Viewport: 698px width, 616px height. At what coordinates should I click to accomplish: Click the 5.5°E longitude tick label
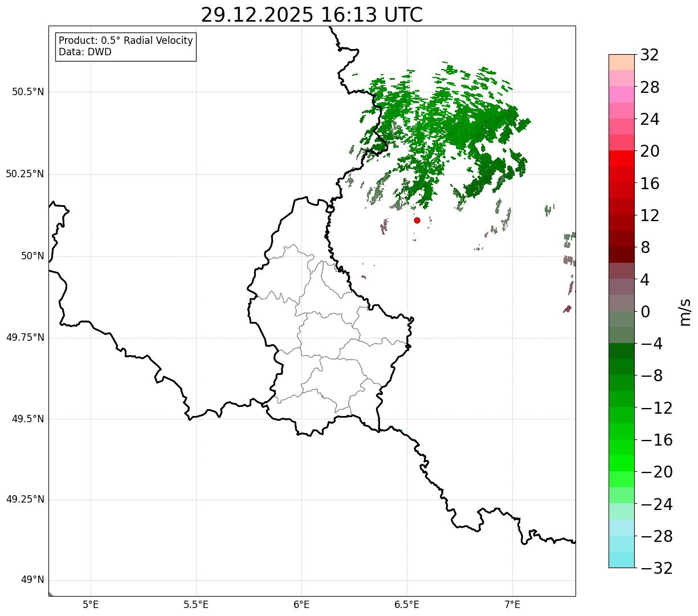[x=196, y=605]
